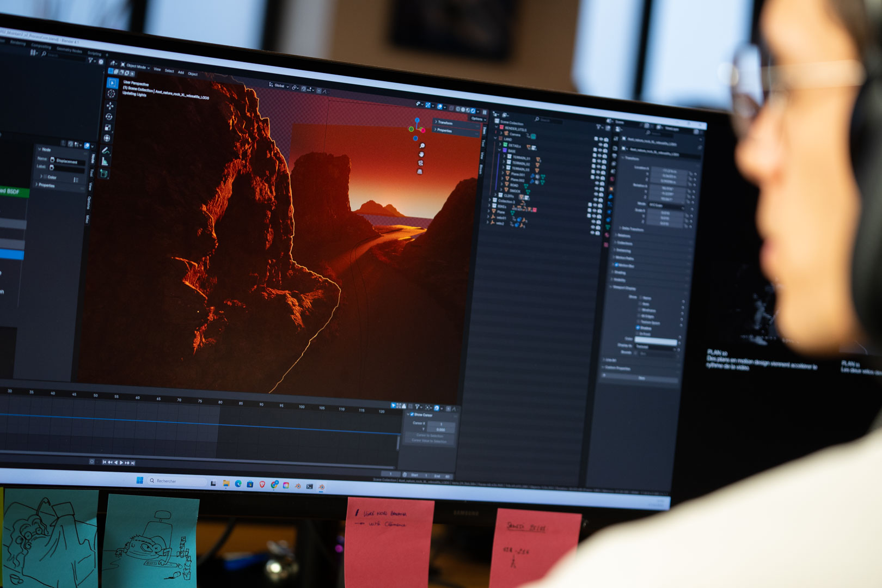Click the timeline filter funnel icon

coord(417,407)
